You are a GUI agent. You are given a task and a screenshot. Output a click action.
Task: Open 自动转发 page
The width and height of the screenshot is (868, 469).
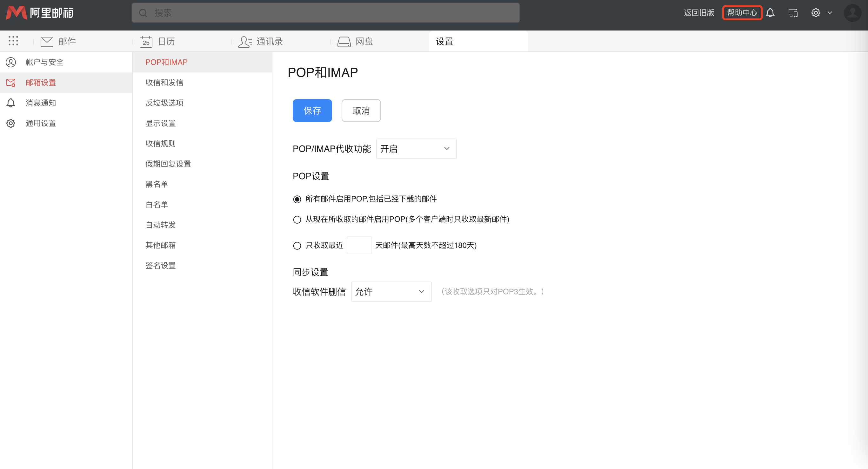(202, 225)
